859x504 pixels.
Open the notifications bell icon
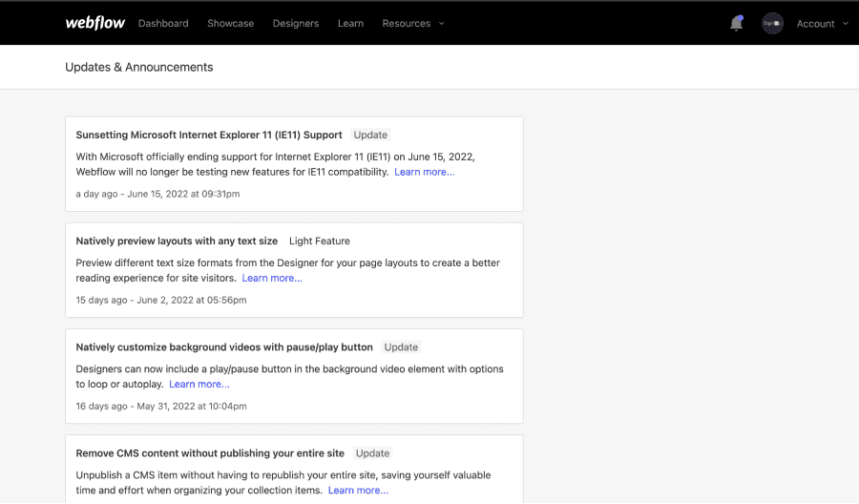tap(736, 23)
